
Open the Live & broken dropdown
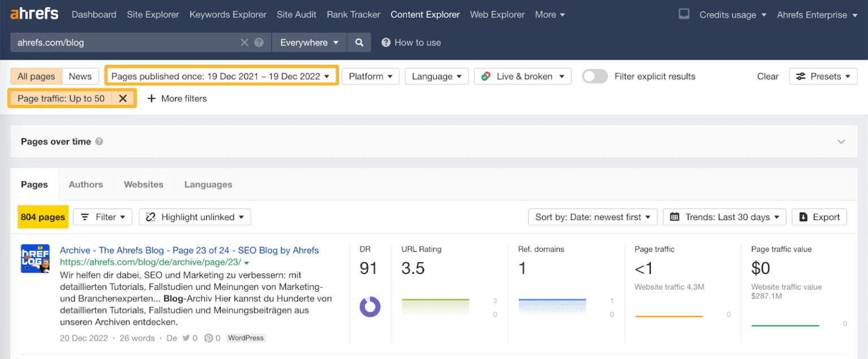click(523, 76)
